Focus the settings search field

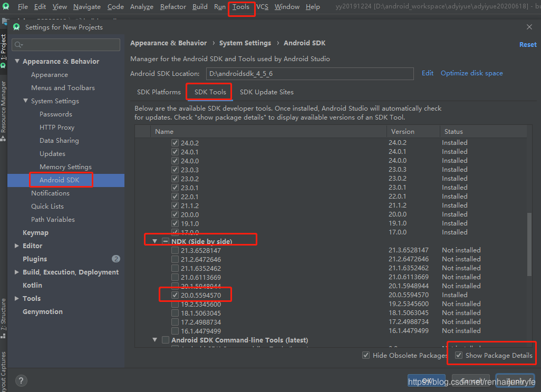click(x=66, y=45)
